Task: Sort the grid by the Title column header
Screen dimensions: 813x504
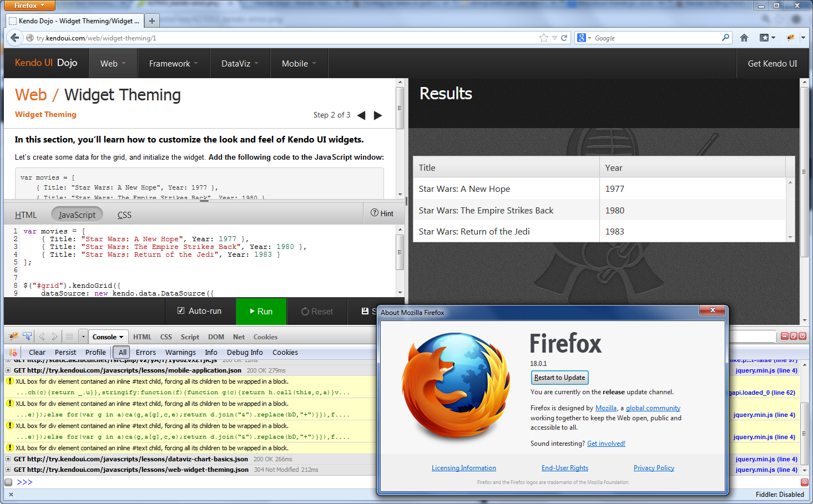Action: 506,167
